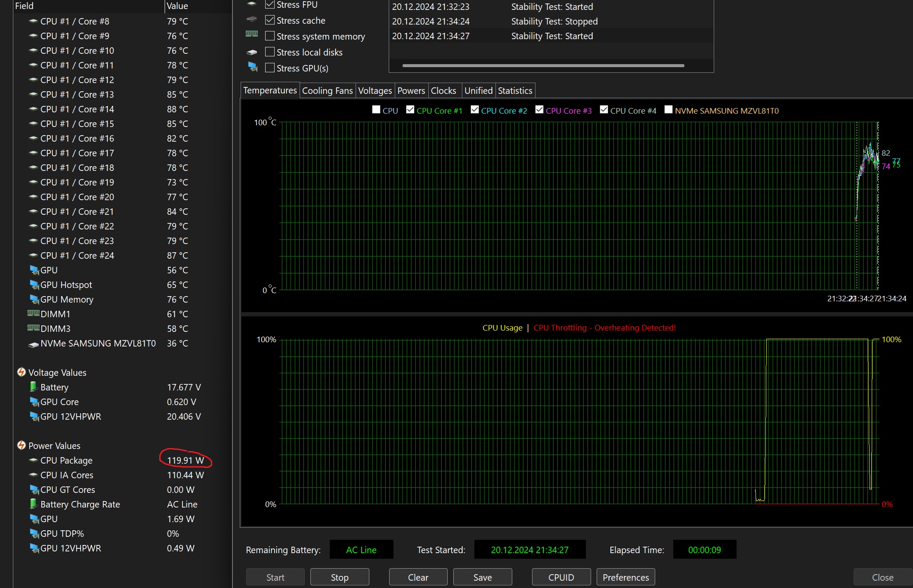Click the CPU Throttling Overheating Detected label

click(604, 328)
